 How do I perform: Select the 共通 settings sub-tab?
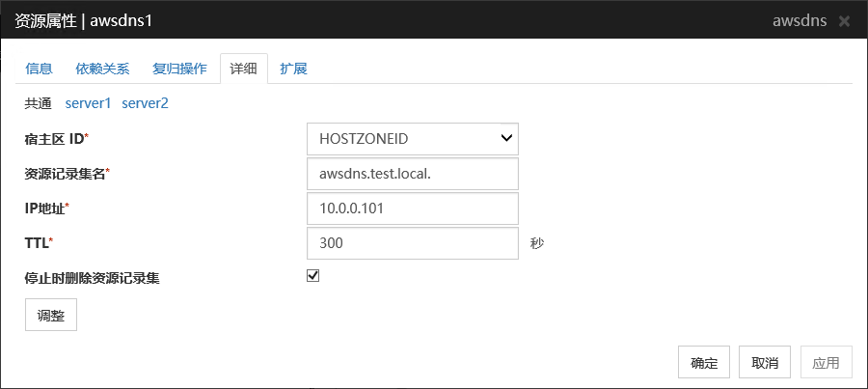pos(38,102)
